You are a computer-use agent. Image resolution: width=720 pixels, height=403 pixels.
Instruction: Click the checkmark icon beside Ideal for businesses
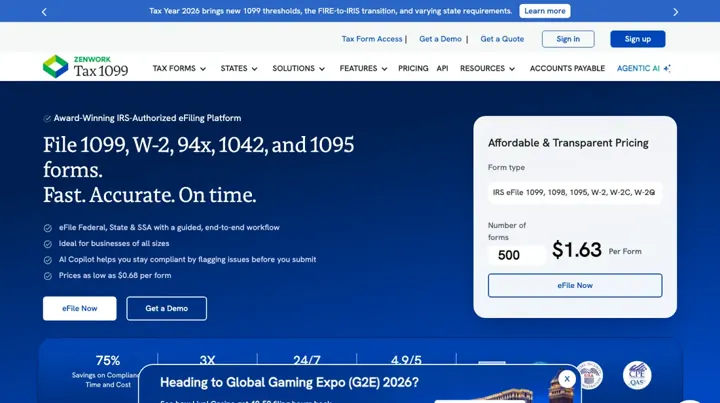tap(48, 244)
